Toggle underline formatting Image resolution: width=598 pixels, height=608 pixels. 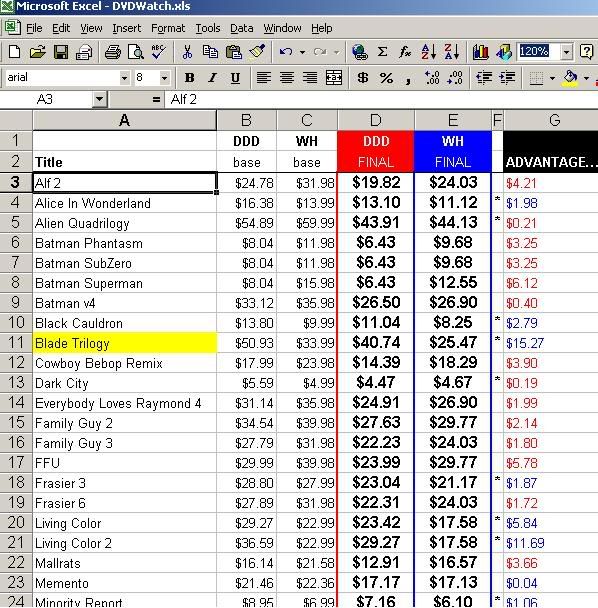[x=235, y=78]
